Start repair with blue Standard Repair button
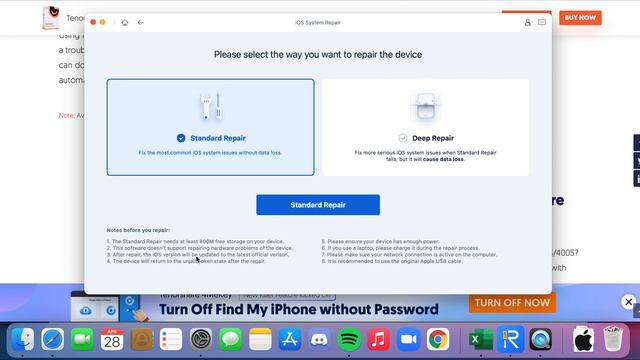The image size is (640, 360). (318, 205)
